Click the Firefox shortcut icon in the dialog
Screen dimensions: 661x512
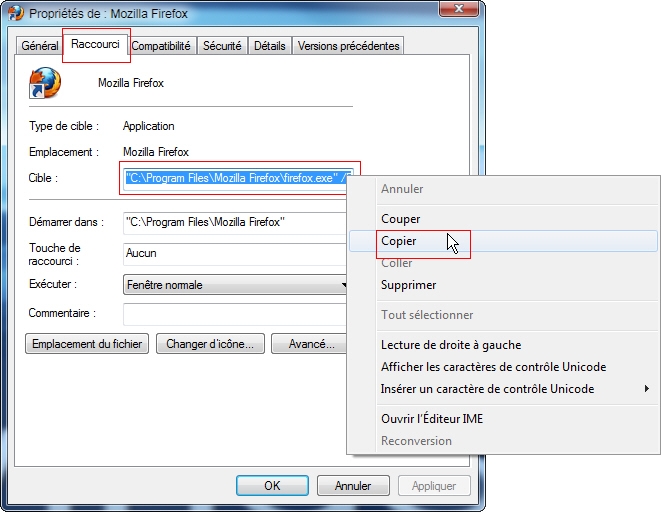tap(45, 83)
